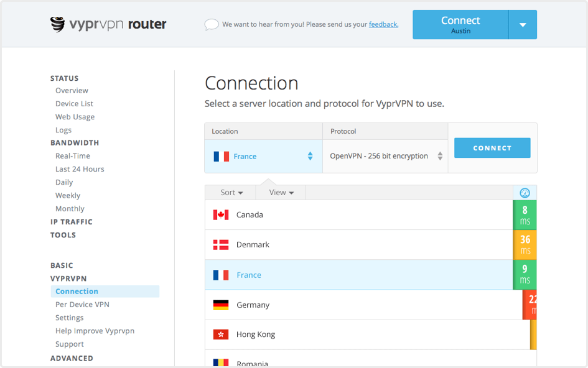Open the feedback link

click(383, 24)
